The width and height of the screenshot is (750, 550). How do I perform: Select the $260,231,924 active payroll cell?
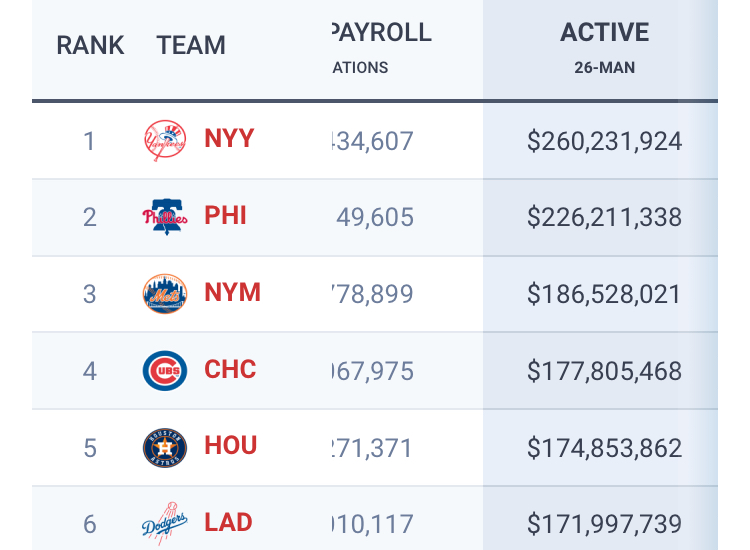(x=604, y=142)
